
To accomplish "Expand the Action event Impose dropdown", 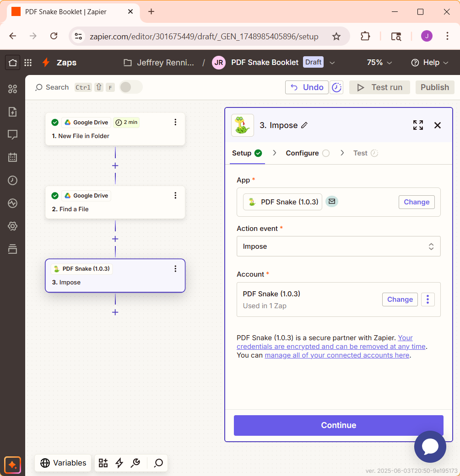I will (x=338, y=246).
